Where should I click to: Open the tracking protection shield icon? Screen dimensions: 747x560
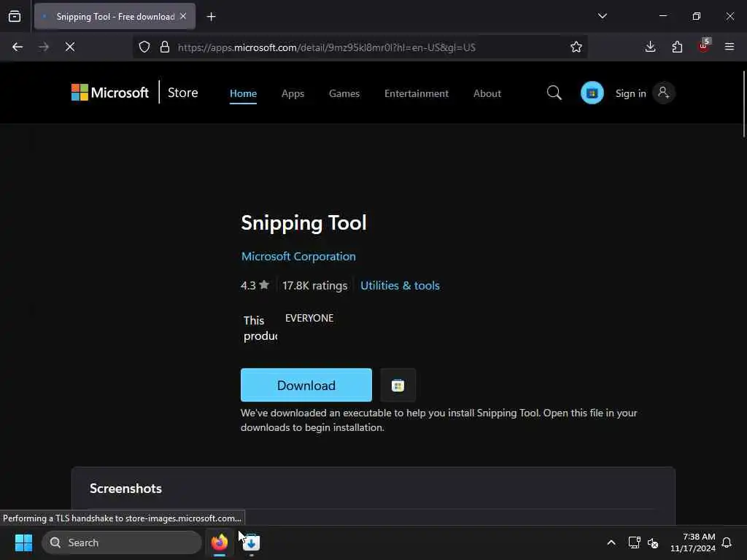[144, 47]
